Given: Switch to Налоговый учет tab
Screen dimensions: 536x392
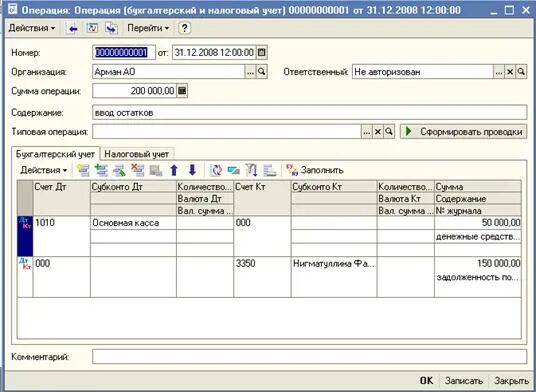Looking at the screenshot, I should click(x=137, y=154).
